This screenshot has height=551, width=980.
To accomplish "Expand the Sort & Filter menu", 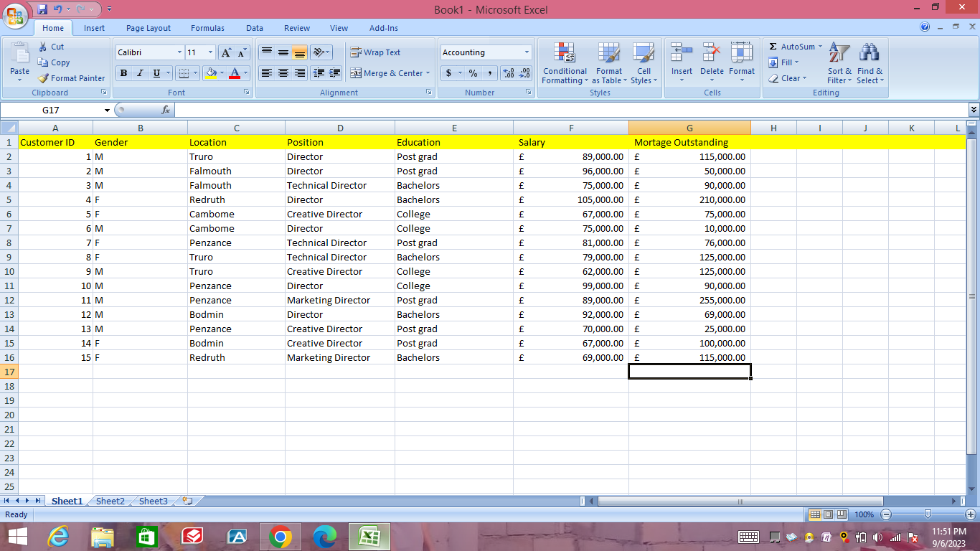I will point(839,63).
